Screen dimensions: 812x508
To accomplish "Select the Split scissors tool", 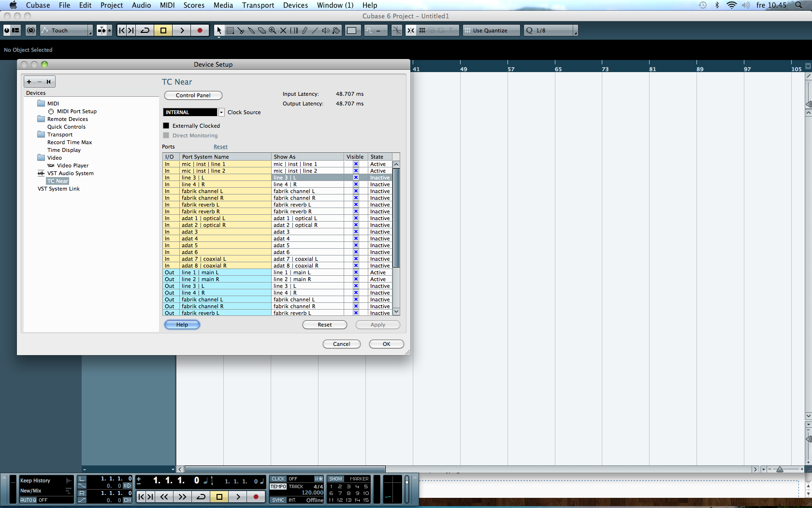I will (x=241, y=30).
